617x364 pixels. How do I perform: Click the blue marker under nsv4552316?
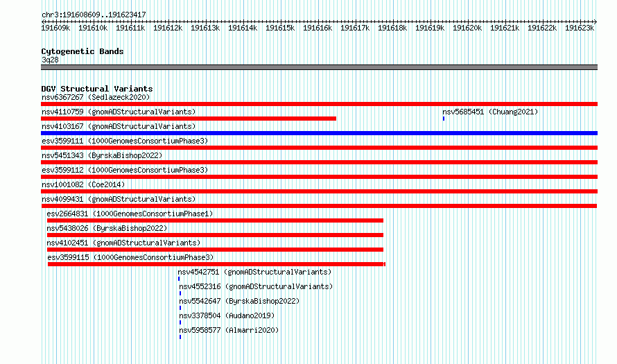(x=180, y=293)
